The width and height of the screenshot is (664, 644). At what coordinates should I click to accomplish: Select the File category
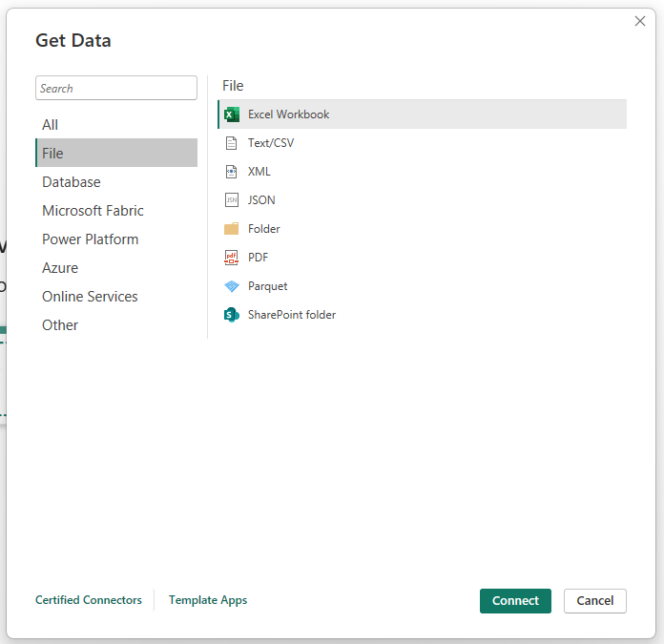point(116,153)
